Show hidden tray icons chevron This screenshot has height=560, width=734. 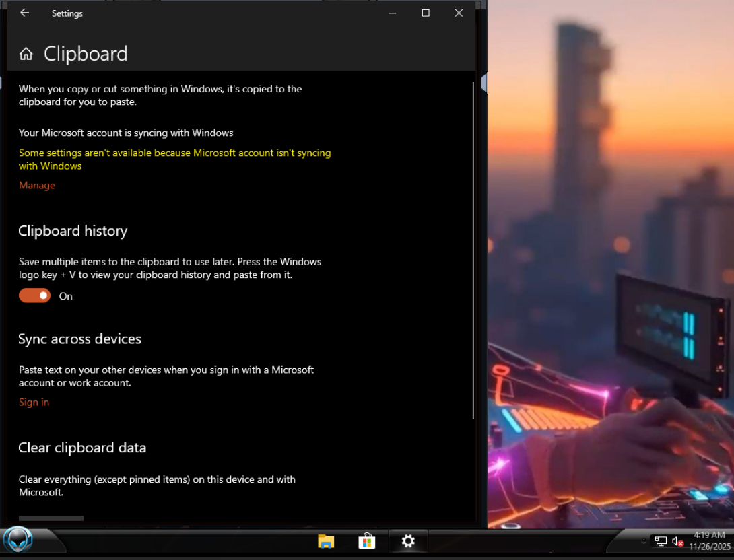(x=644, y=541)
